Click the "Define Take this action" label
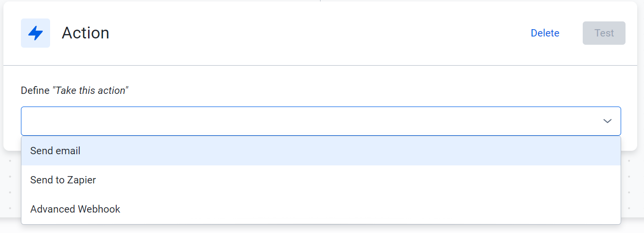Screen dimensions: 644x233 pyautogui.click(x=74, y=90)
